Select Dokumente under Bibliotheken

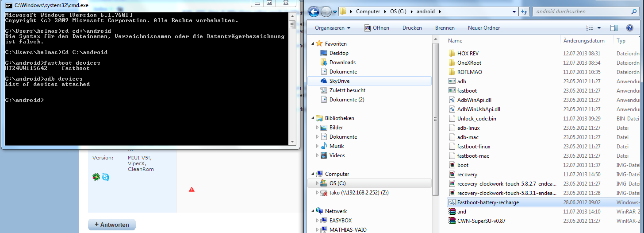click(343, 137)
